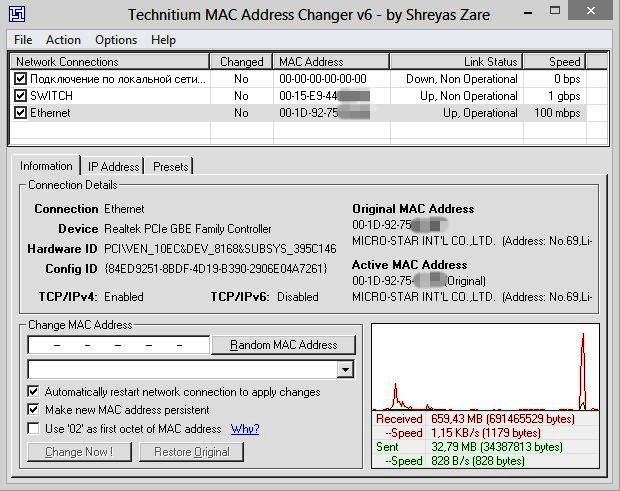Click the 1 gbps speed cell
This screenshot has width=620, height=491.
pos(564,96)
